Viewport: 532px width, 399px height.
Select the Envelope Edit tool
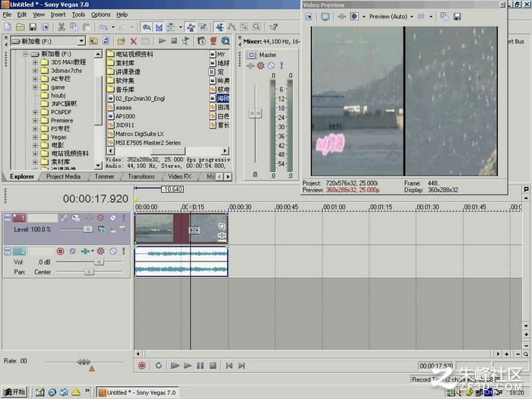click(232, 27)
